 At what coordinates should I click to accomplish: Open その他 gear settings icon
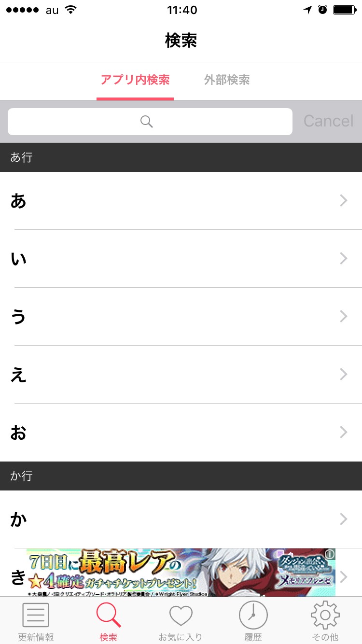pyautogui.click(x=325, y=616)
